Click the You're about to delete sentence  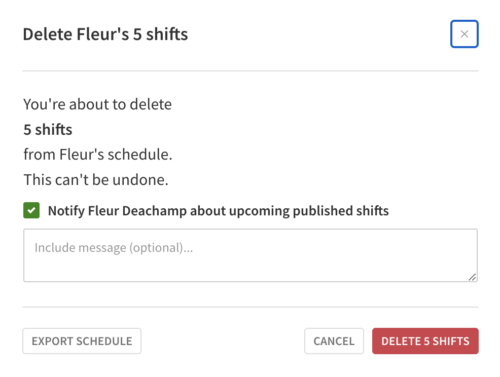tap(97, 105)
